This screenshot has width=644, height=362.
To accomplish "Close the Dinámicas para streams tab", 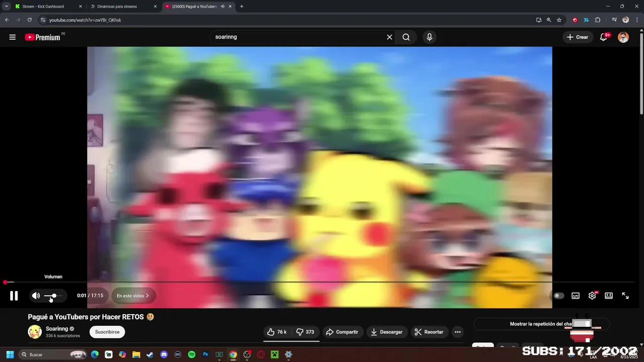I will pyautogui.click(x=155, y=7).
